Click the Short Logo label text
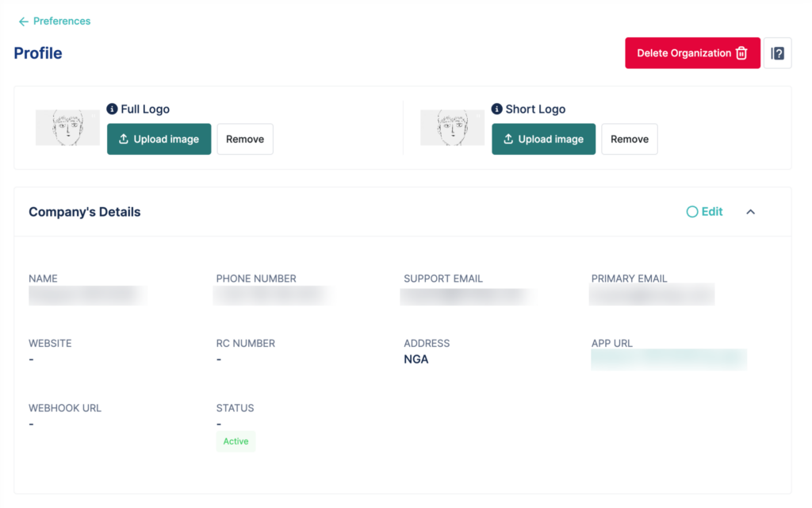 pos(535,109)
